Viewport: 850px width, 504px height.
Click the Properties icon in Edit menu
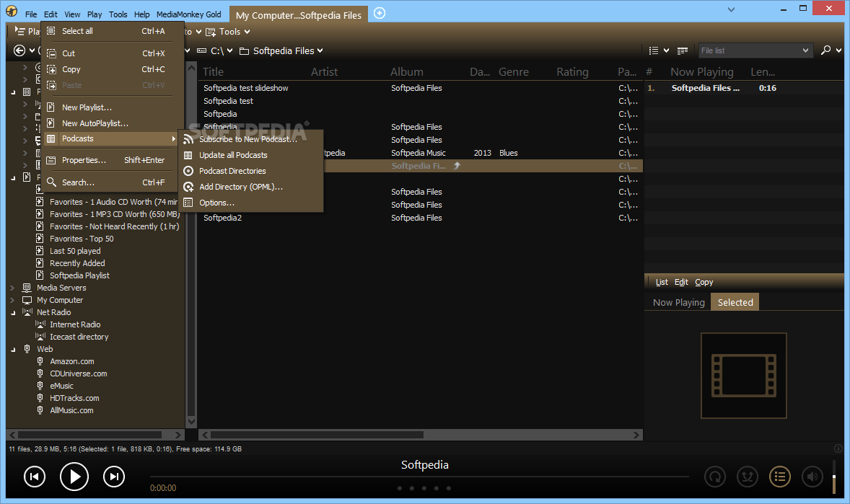51,160
